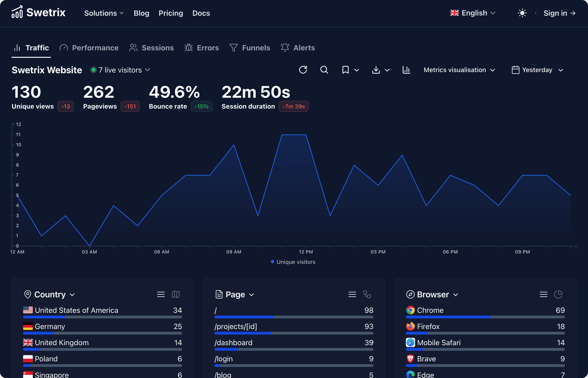Switch Browser panel to list view
The width and height of the screenshot is (588, 378).
(543, 294)
